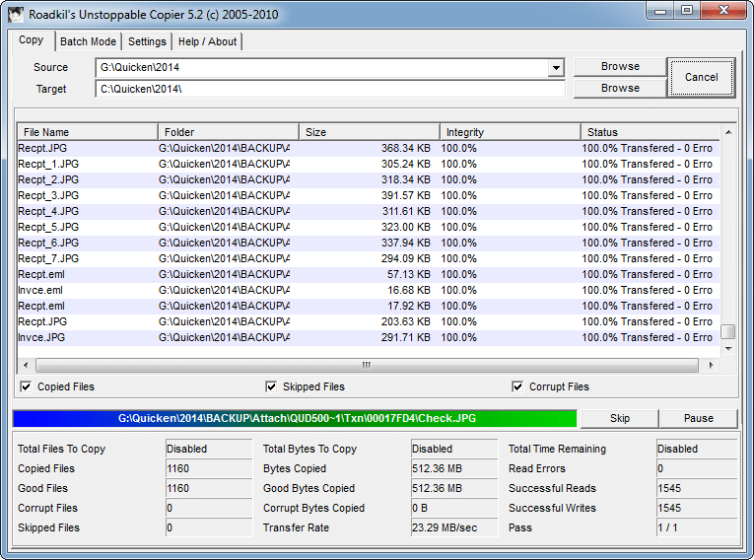The width and height of the screenshot is (754, 560).
Task: Click the horizontal scrollbar thumb
Action: pyautogui.click(x=367, y=365)
